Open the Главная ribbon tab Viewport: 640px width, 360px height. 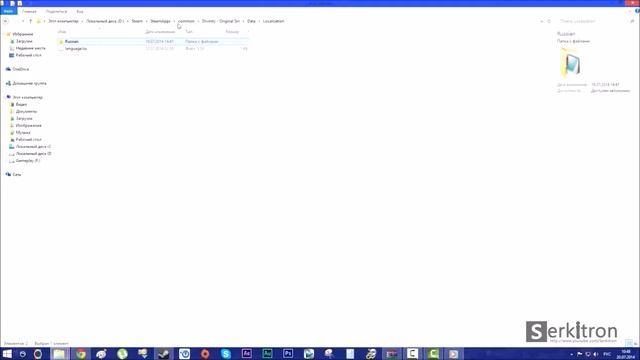29,11
